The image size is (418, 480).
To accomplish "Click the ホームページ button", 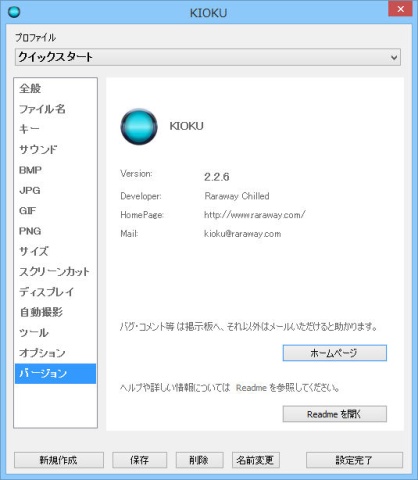I will 335,353.
